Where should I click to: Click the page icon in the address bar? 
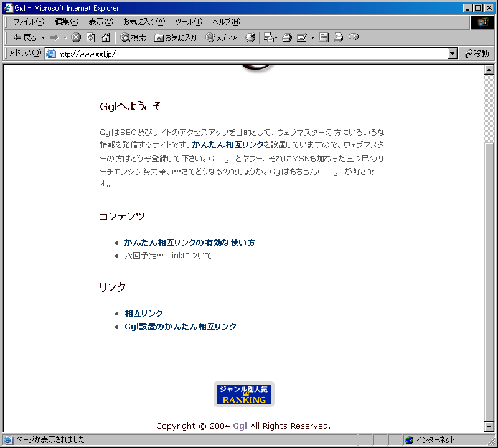tap(50, 54)
